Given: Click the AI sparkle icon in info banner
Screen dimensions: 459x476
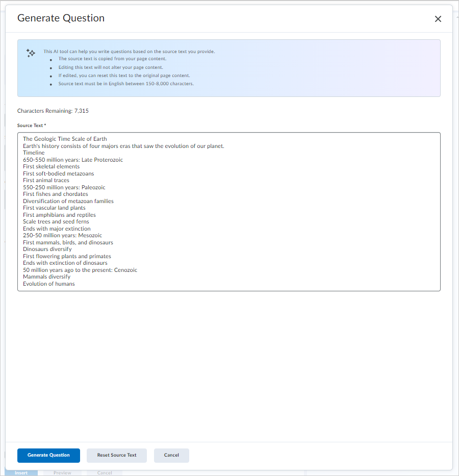Looking at the screenshot, I should point(31,53).
